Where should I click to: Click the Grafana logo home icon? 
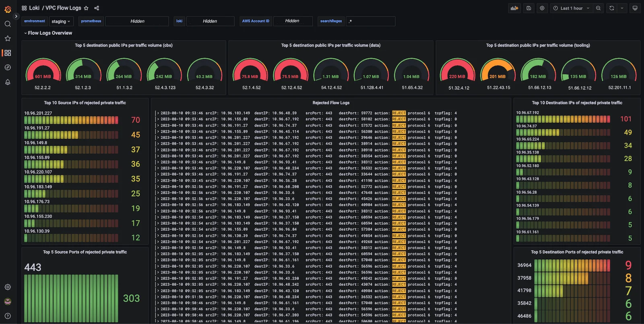[8, 9]
